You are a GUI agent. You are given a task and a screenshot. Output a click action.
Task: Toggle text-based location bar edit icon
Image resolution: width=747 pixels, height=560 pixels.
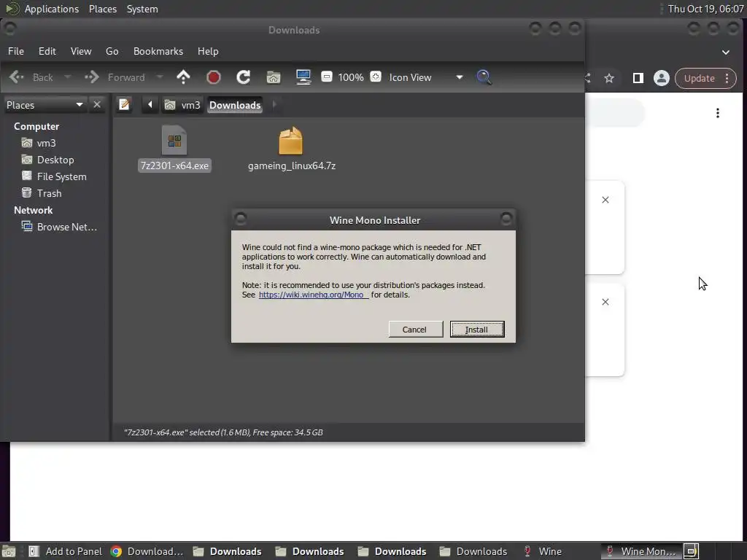[x=124, y=105]
